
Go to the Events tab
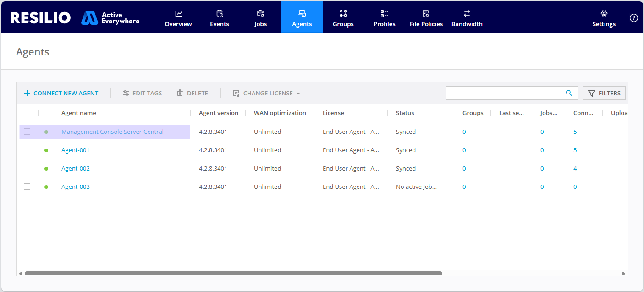coord(220,18)
